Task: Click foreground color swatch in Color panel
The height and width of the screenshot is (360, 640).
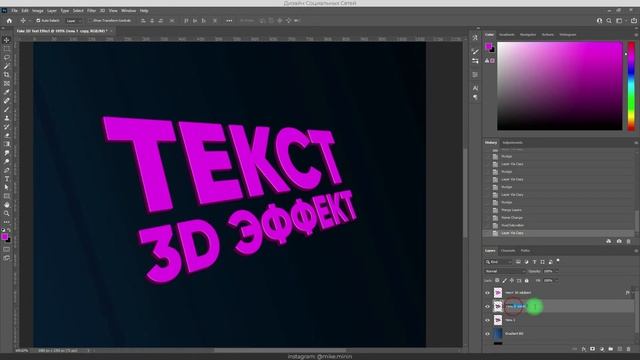Action: coord(489,47)
